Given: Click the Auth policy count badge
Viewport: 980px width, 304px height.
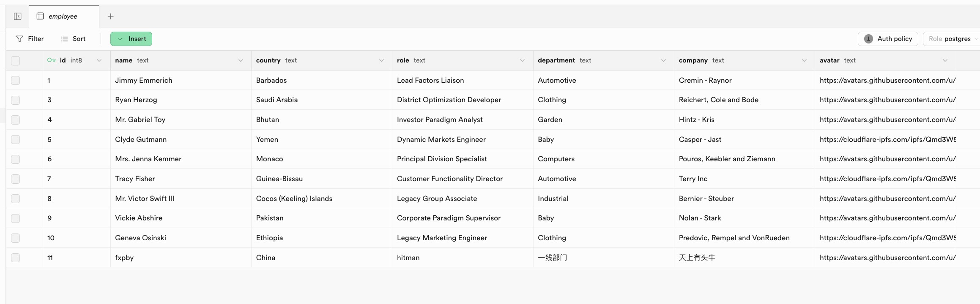Looking at the screenshot, I should click(868, 39).
